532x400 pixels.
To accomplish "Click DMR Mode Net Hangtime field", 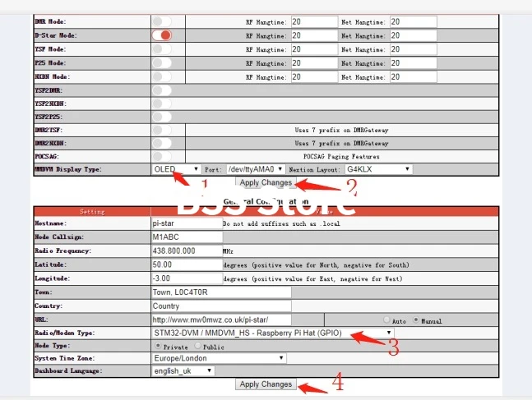I will pyautogui.click(x=414, y=21).
